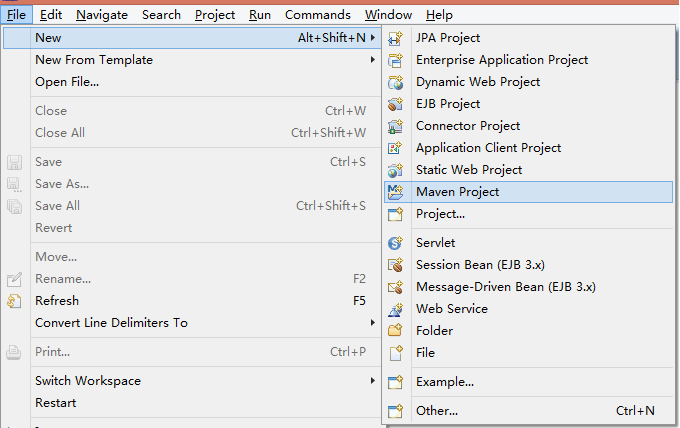The height and width of the screenshot is (428, 680).
Task: Choose Servlet from New submenu
Action: [528, 243]
